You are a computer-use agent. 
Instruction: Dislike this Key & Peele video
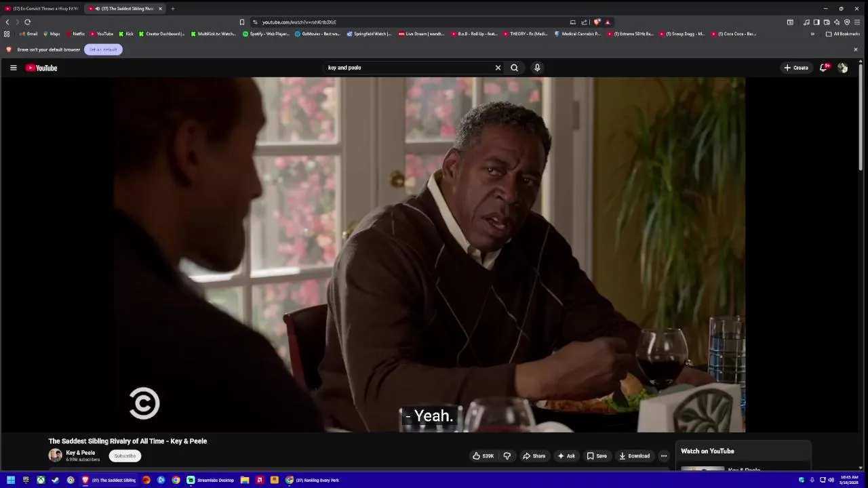(x=507, y=456)
